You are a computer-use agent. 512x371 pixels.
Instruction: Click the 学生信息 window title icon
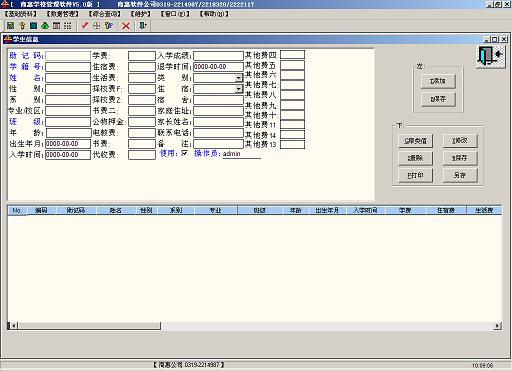(x=7, y=39)
